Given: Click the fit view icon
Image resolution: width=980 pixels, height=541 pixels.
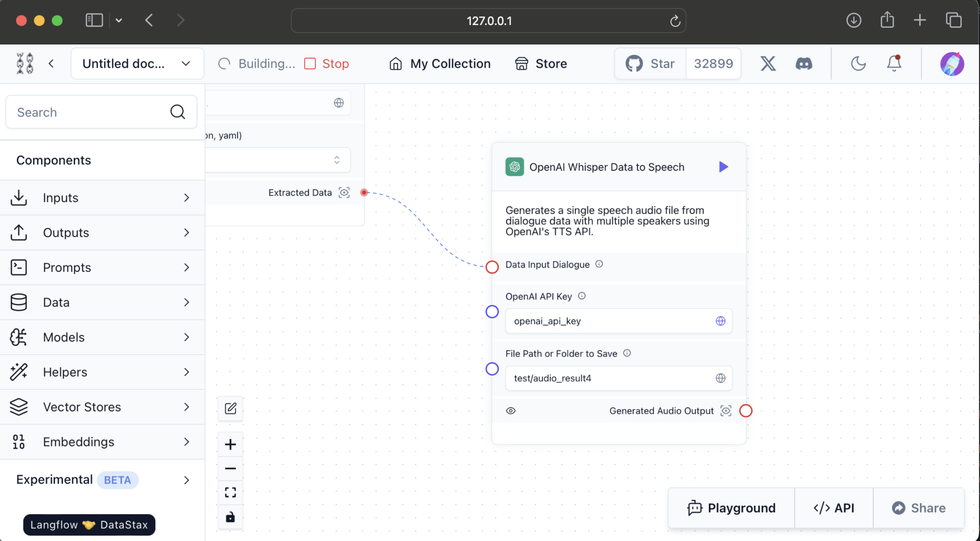Looking at the screenshot, I should (x=231, y=492).
